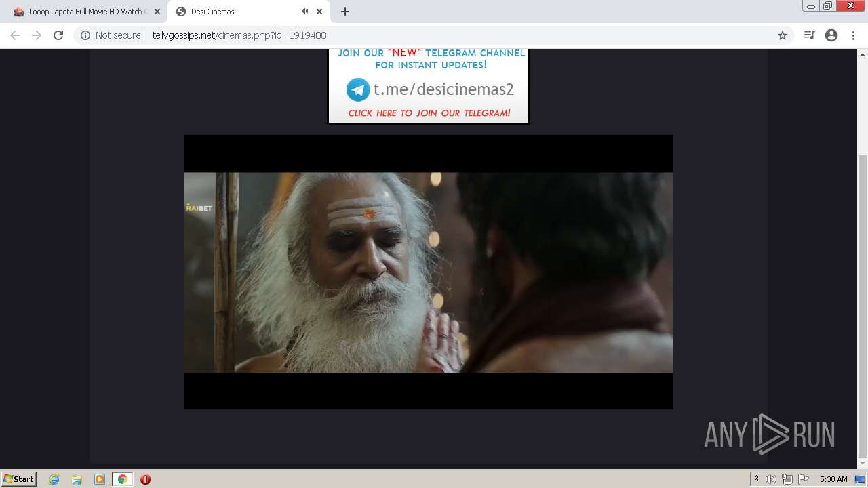Restore down the Chrome window
This screenshot has width=868, height=488.
tap(828, 6)
